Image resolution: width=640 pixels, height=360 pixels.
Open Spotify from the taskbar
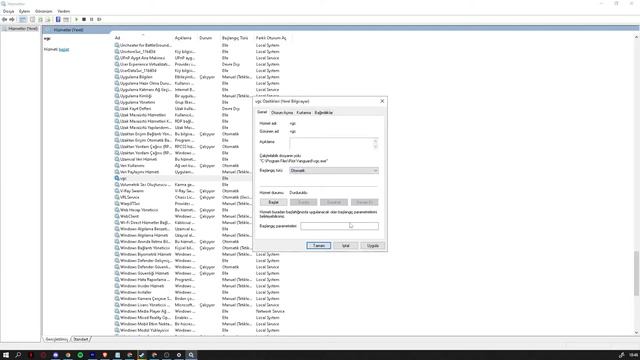pos(80,355)
